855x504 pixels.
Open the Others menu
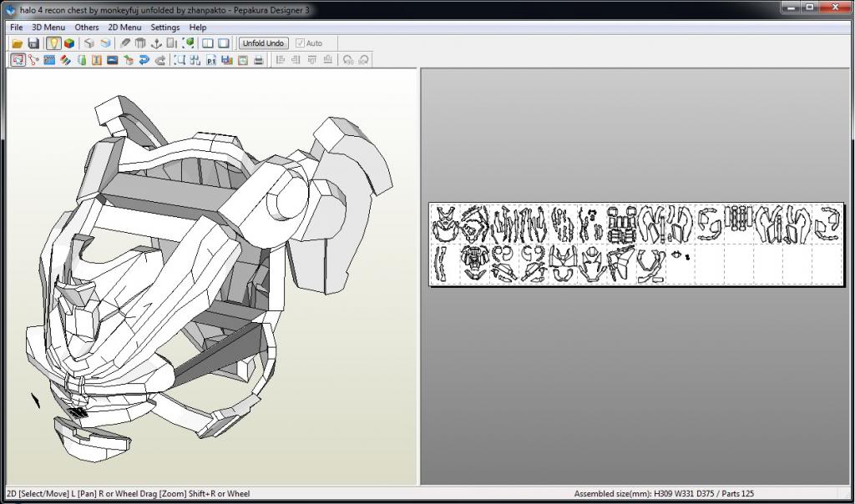(x=87, y=28)
